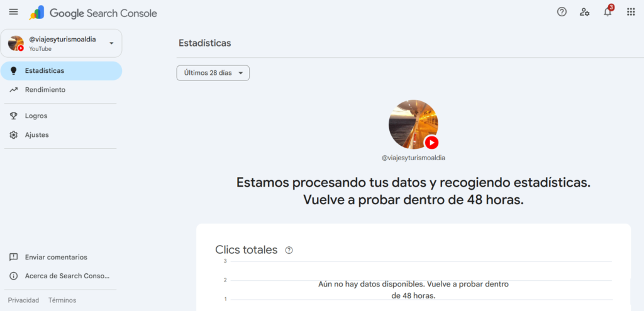Open the Últimos 28 días date range dropdown
This screenshot has height=311, width=644.
[x=213, y=73]
